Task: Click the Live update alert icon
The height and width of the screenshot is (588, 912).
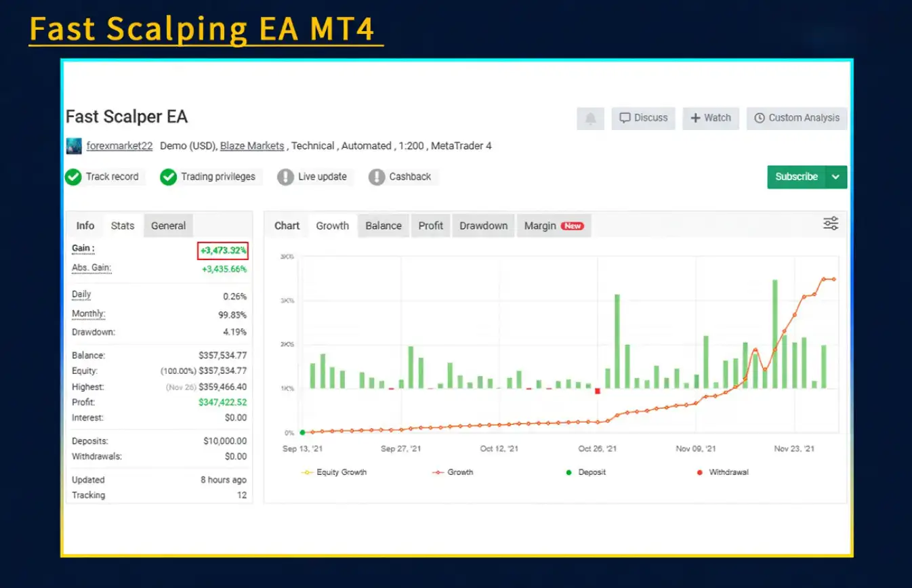Action: tap(286, 177)
